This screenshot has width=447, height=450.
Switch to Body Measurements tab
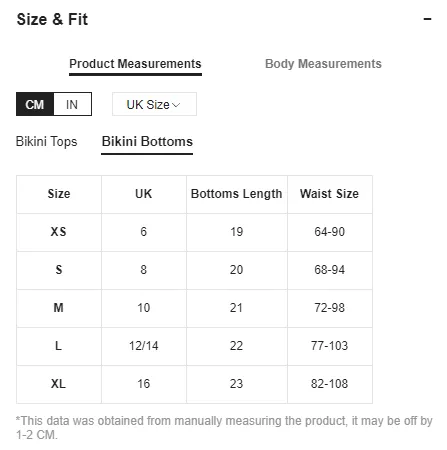[x=323, y=64]
